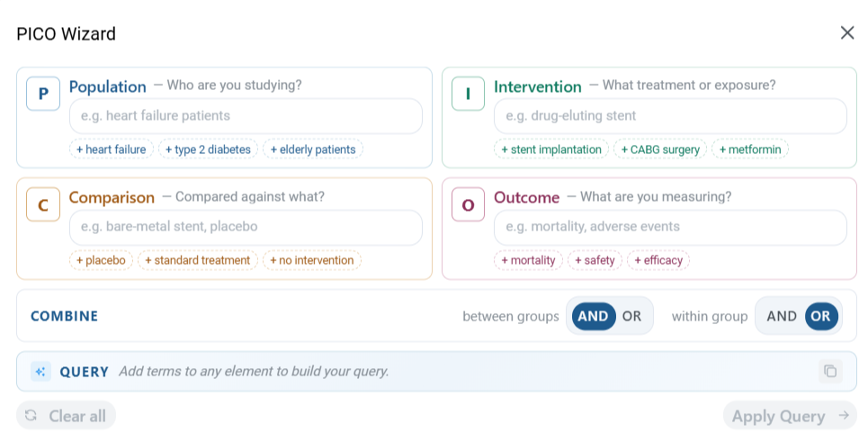Click the copy query icon

830,371
